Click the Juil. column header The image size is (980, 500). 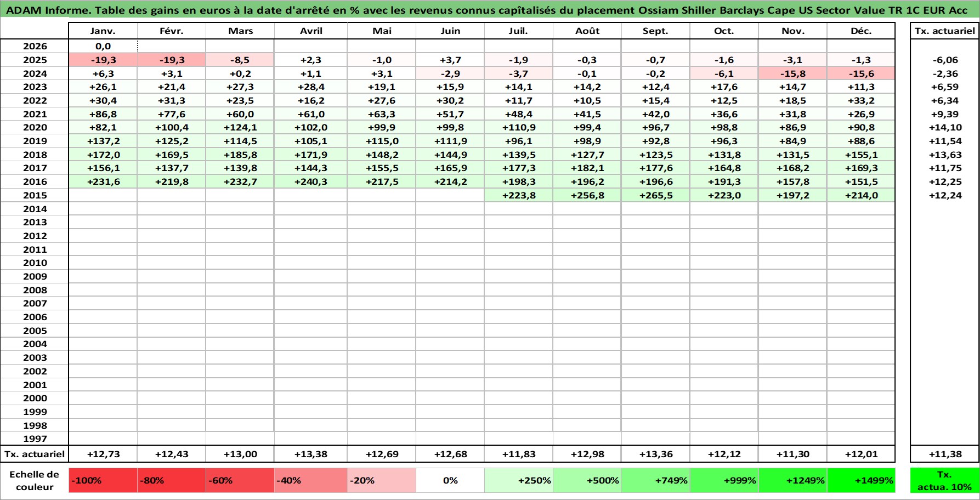518,31
